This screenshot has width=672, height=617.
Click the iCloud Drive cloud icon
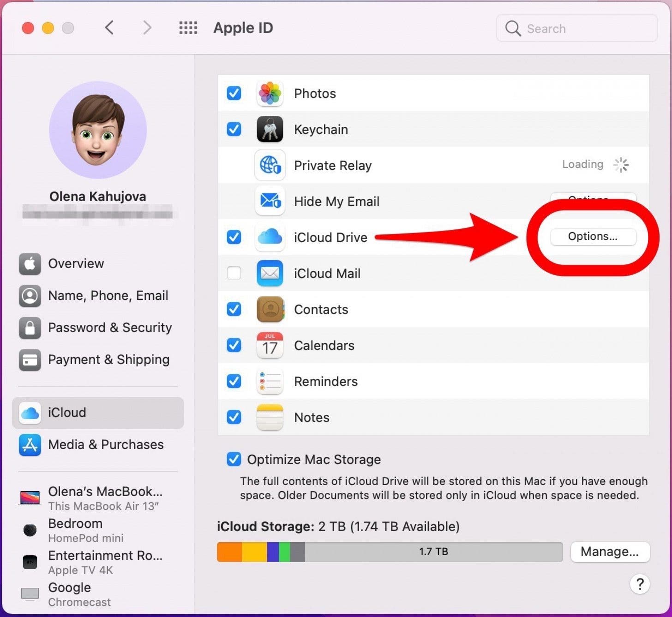point(270,237)
